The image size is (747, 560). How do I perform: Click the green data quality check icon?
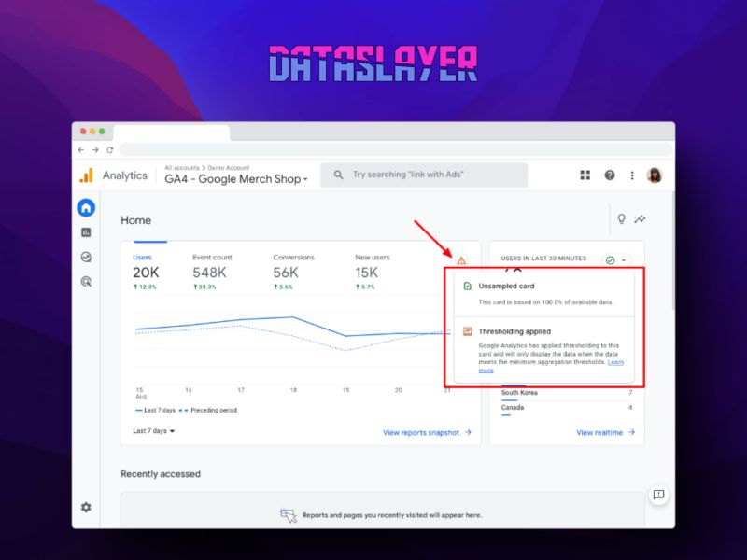click(x=611, y=260)
